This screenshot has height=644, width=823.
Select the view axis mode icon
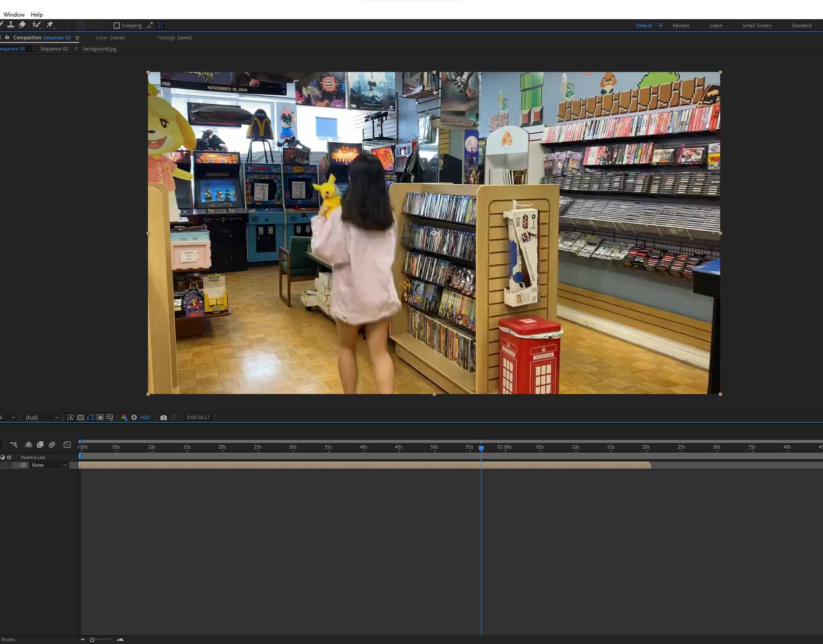click(101, 25)
